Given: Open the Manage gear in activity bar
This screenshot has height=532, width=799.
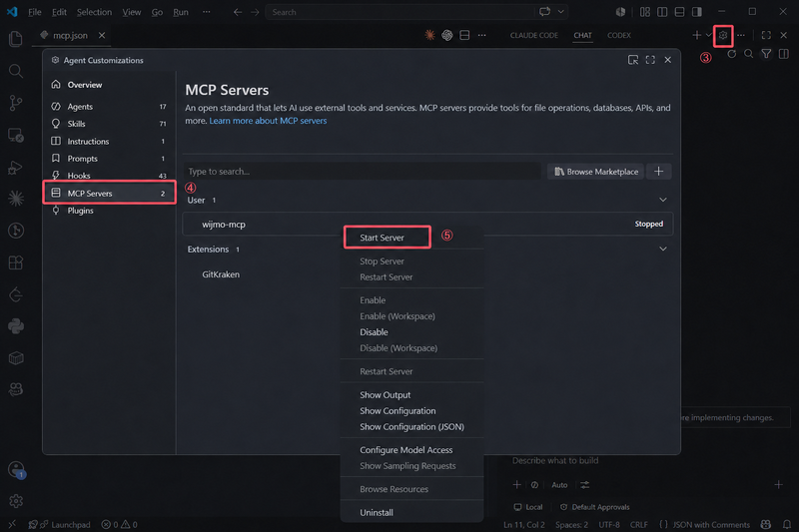Looking at the screenshot, I should [x=16, y=501].
